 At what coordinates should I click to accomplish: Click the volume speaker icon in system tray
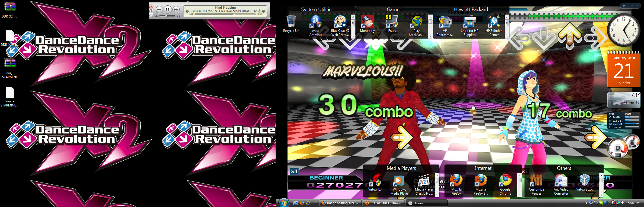(x=623, y=203)
